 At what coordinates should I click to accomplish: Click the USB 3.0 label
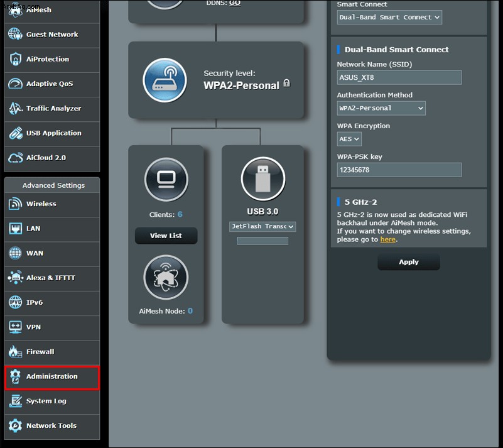point(262,212)
